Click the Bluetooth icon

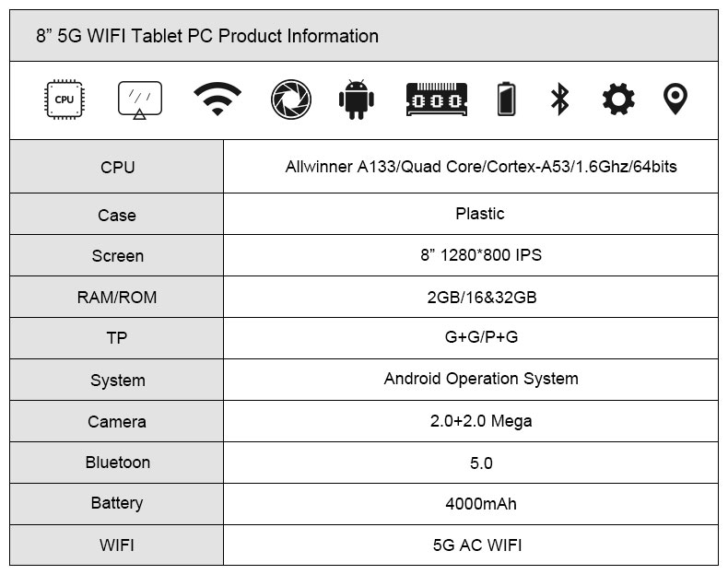pos(559,99)
